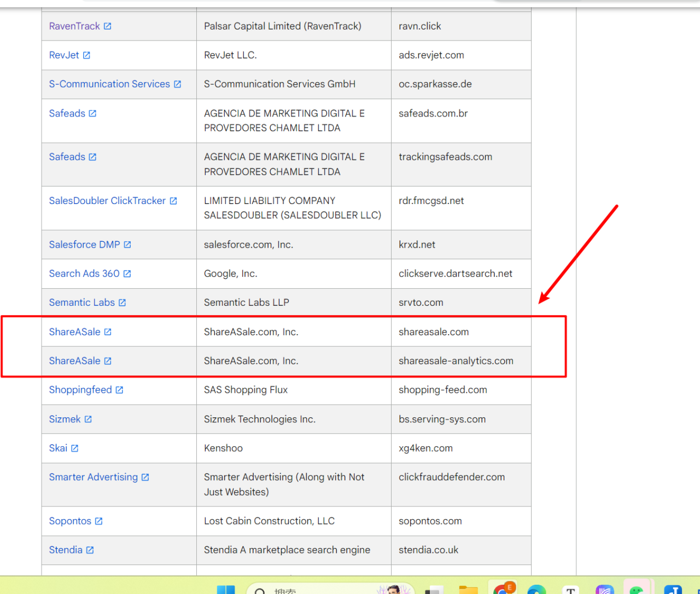Open WeChat from the taskbar
The width and height of the screenshot is (700, 594).
click(x=636, y=590)
